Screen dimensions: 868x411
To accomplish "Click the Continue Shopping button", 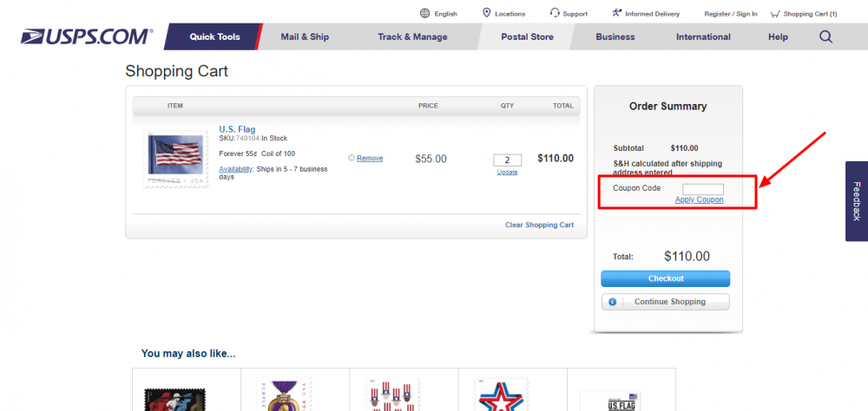I will pyautogui.click(x=665, y=302).
